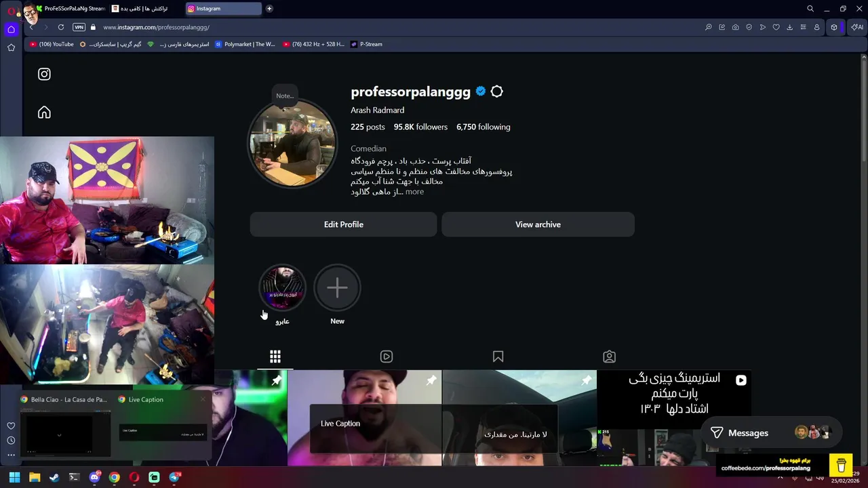Reload the Instagram page
Image resolution: width=868 pixels, height=488 pixels.
coord(61,27)
